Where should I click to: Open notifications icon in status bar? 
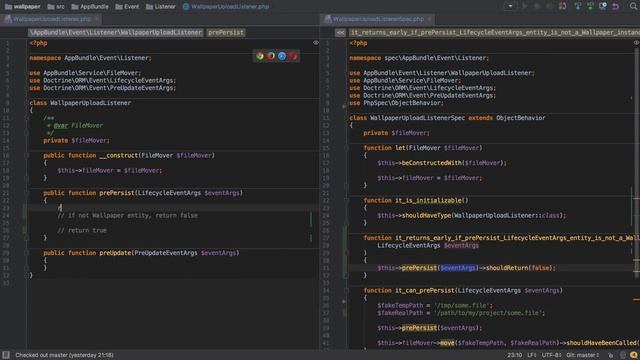pyautogui.click(x=633, y=355)
